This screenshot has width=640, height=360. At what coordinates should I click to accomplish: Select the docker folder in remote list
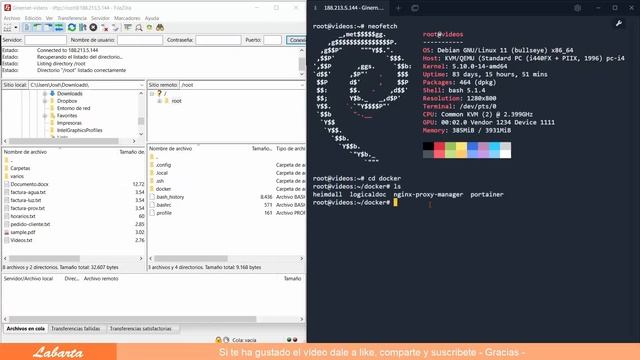point(163,189)
